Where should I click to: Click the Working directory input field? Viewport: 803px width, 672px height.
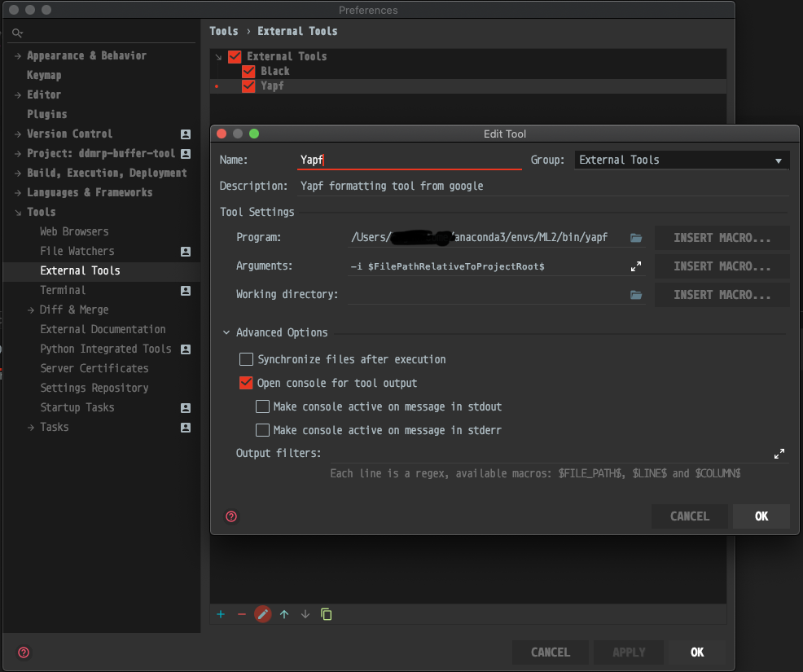pyautogui.click(x=486, y=295)
